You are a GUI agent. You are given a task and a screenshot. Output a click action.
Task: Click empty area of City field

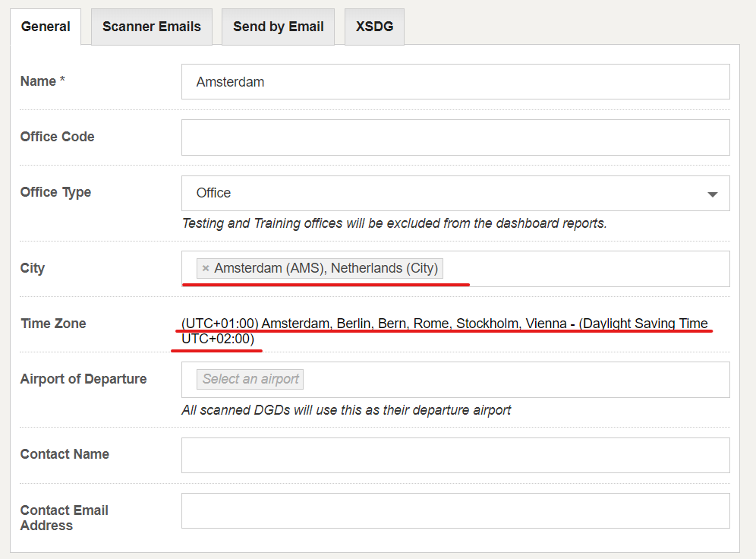[586, 269]
